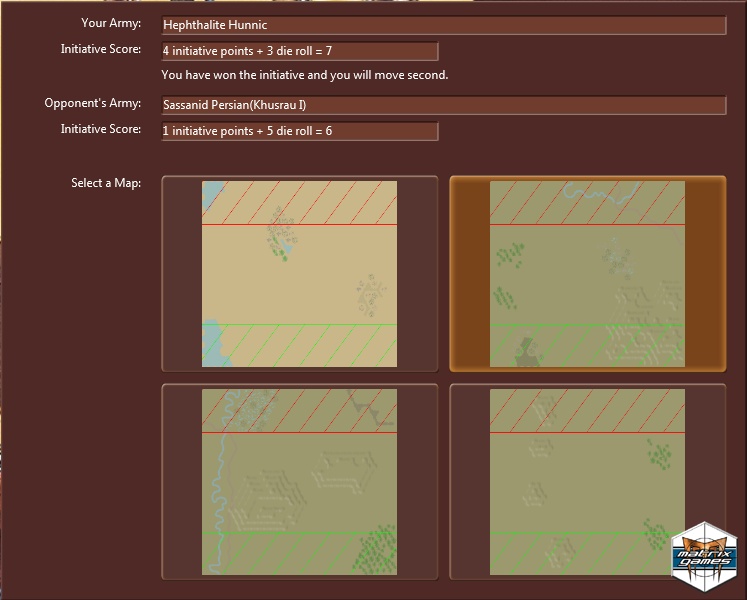Click opponent's initiative score field showing 6
This screenshot has height=600, width=747.
[299, 131]
